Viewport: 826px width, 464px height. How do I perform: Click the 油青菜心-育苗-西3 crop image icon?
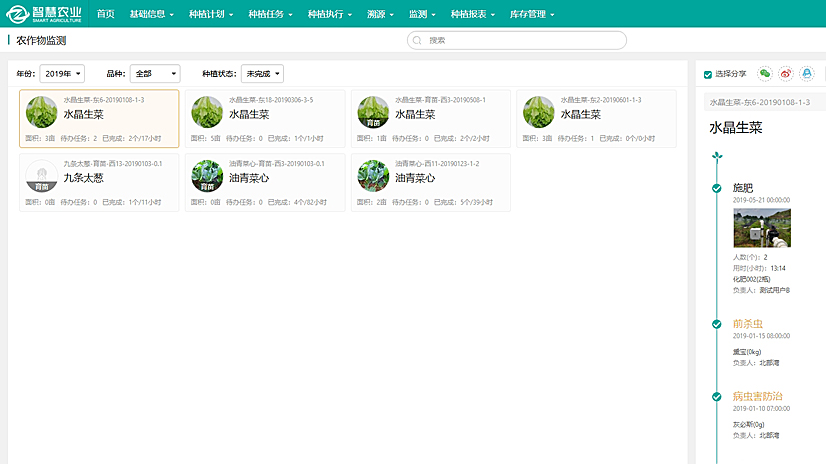click(207, 176)
